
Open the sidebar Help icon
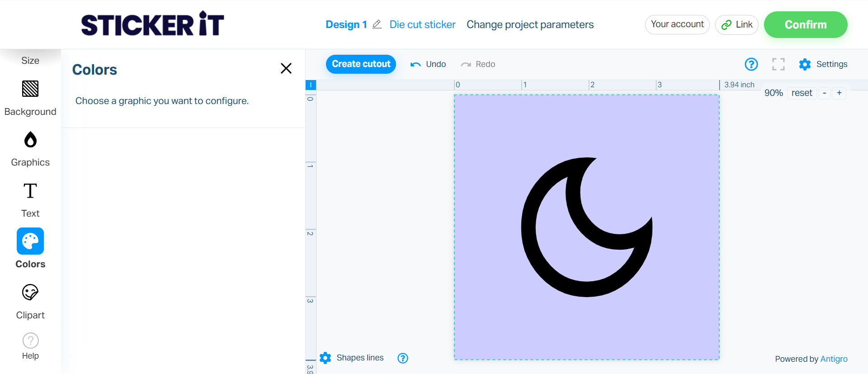click(30, 341)
